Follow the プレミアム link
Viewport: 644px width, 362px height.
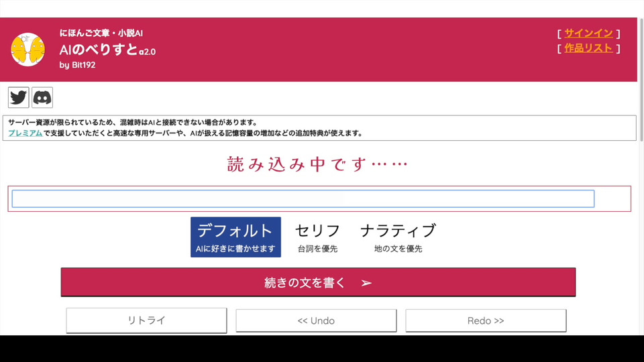click(x=25, y=133)
